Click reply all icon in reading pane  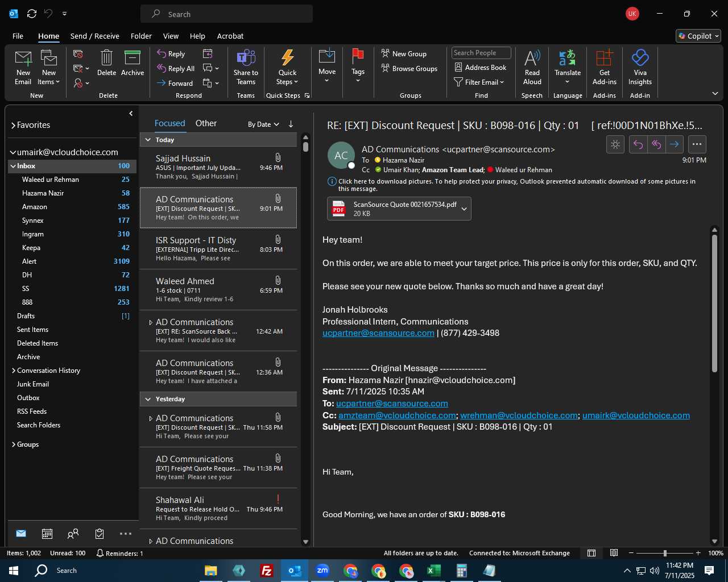coord(656,144)
